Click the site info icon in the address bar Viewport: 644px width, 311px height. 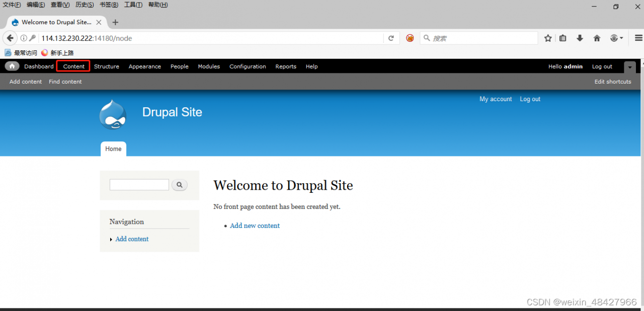(24, 38)
